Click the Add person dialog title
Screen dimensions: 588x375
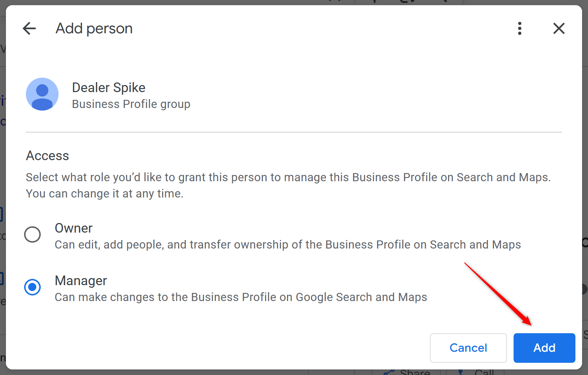tap(94, 28)
